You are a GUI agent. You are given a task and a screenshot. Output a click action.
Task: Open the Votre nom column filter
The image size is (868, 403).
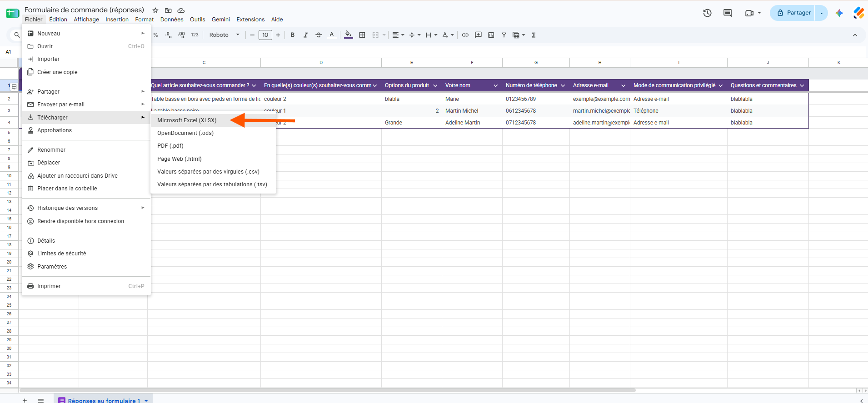495,85
